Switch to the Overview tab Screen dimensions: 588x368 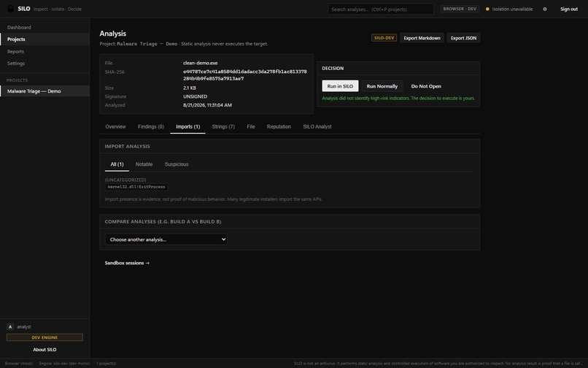115,126
